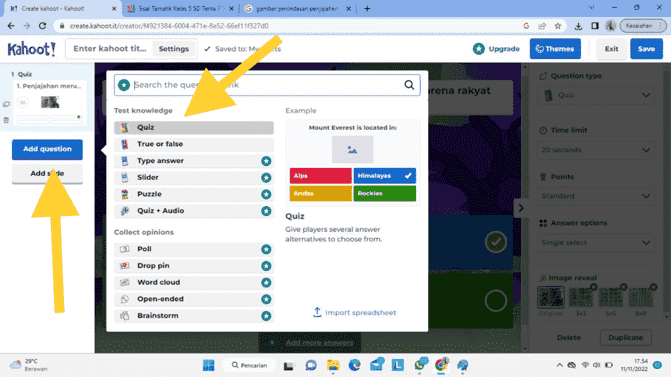
Task: Select question 1 slide thumbnail
Action: tap(50, 102)
